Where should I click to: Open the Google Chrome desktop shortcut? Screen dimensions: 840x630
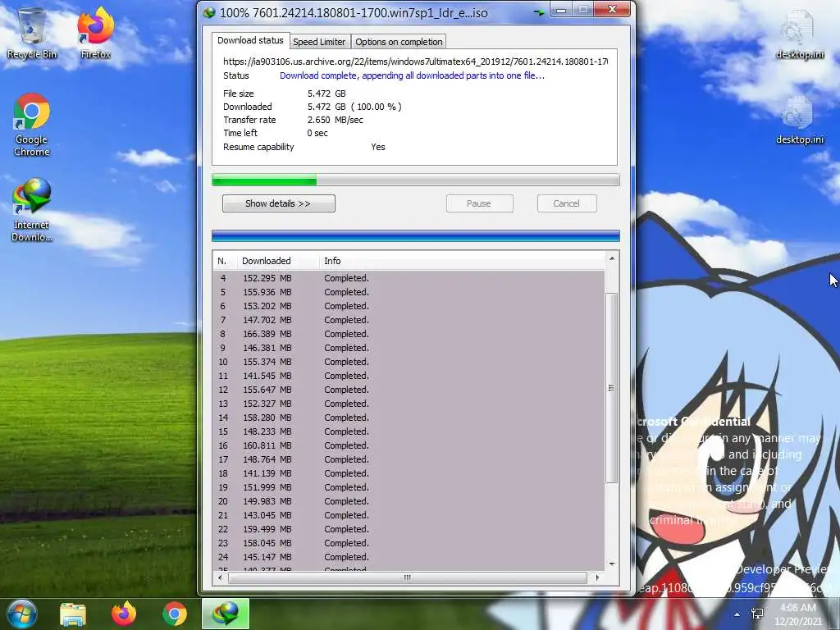[32, 125]
